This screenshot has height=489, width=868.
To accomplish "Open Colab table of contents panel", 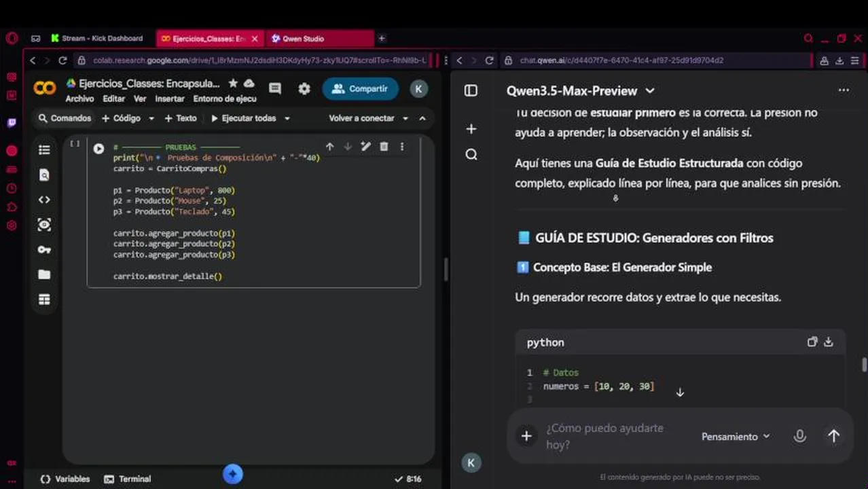I will (44, 150).
